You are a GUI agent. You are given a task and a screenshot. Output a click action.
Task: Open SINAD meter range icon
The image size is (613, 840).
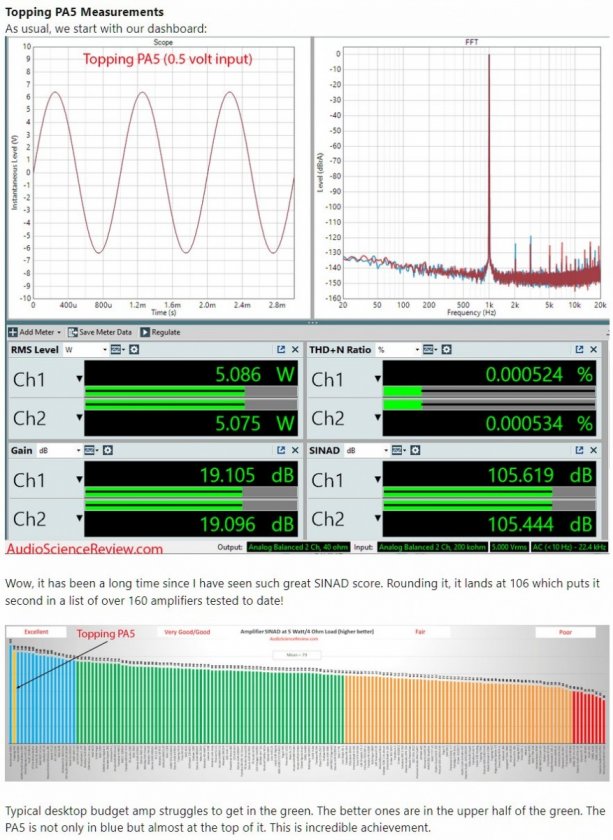coord(398,451)
